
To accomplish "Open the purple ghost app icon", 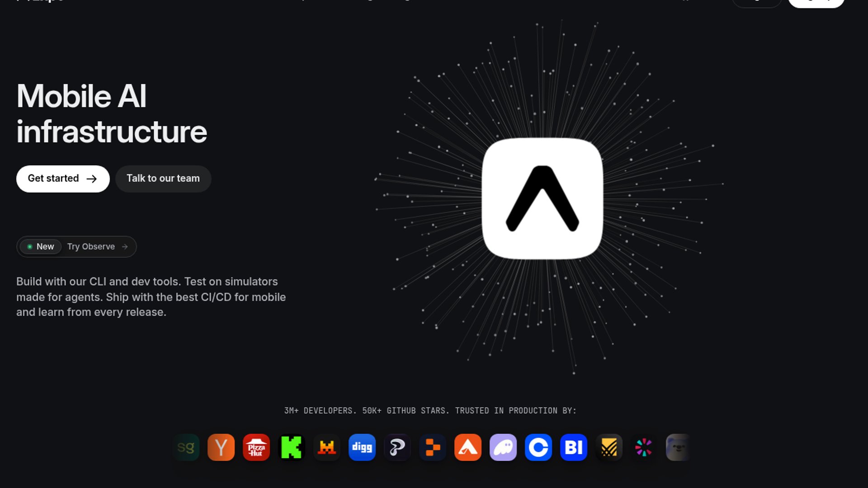I will click(503, 447).
